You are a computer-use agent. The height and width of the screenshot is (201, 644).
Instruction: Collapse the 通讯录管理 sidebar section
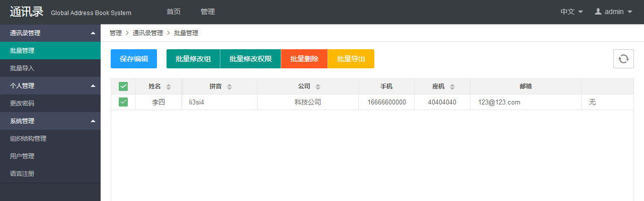tap(50, 33)
